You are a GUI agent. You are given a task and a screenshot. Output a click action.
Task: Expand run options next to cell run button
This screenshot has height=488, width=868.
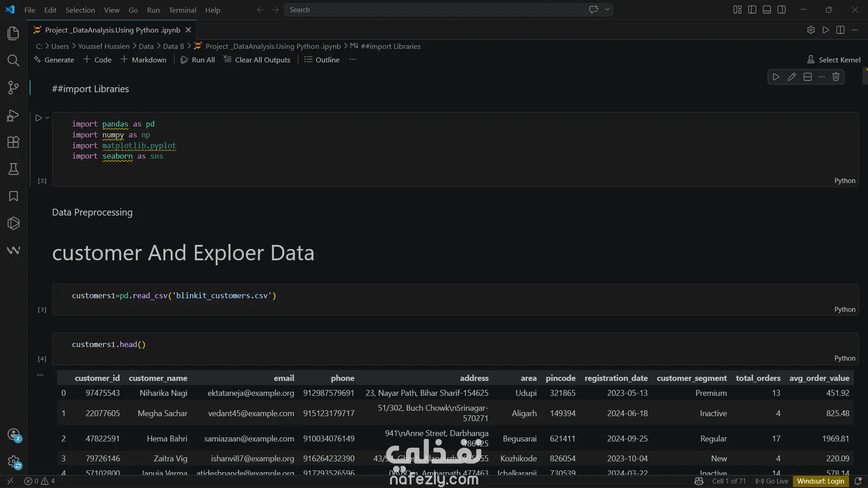(47, 118)
